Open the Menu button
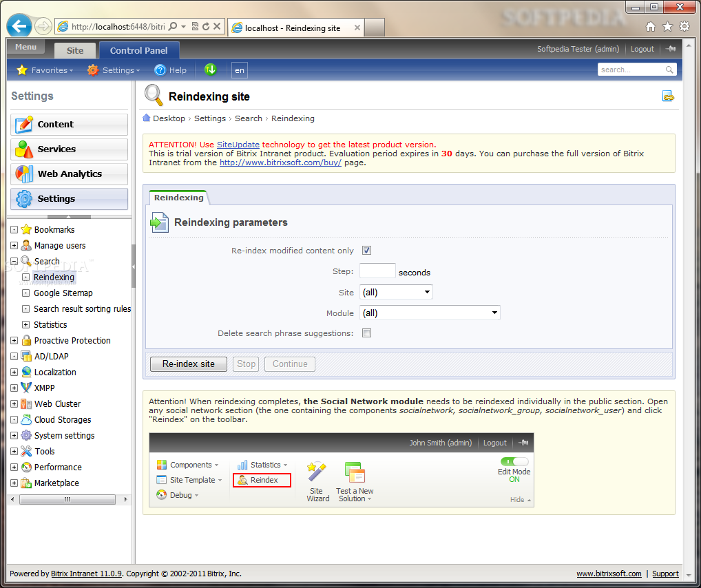 [26, 47]
